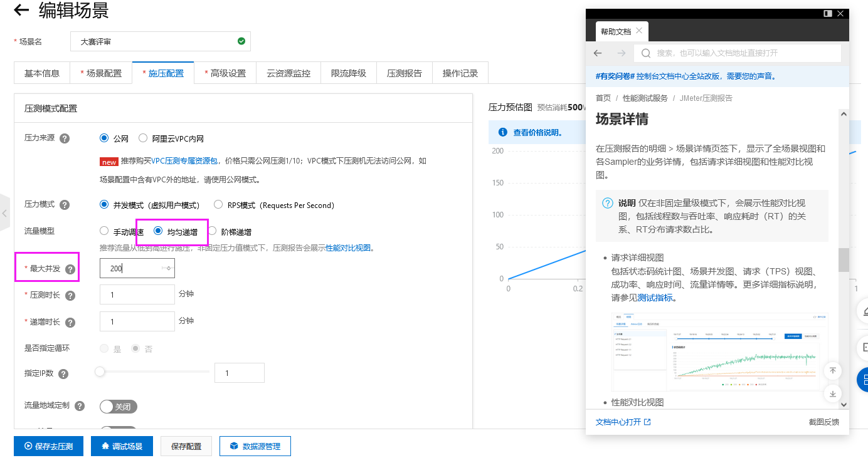868x458 pixels.
Task: Open the 云资源监控 tab
Action: pos(288,73)
